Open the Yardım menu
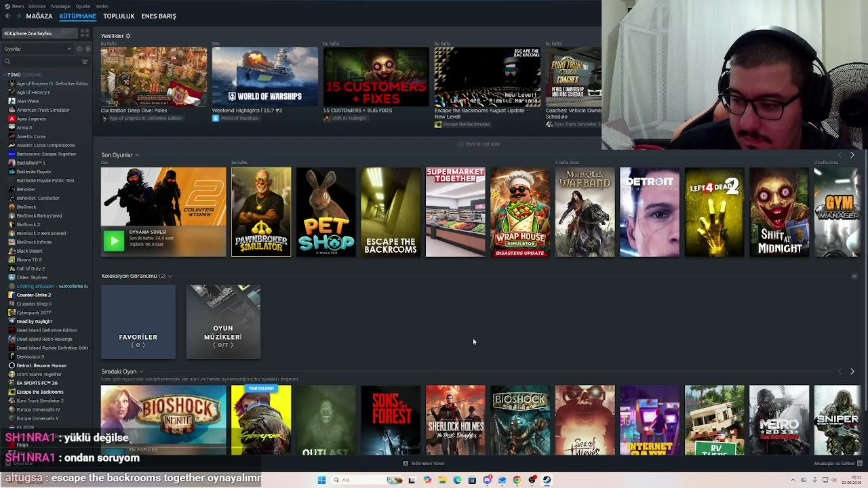868x488 pixels. pyautogui.click(x=102, y=6)
